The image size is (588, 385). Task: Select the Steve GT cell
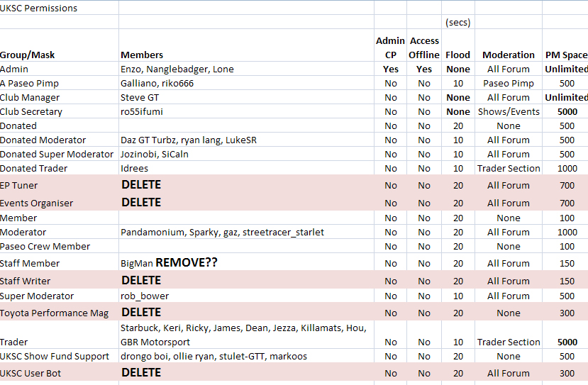pyautogui.click(x=246, y=97)
